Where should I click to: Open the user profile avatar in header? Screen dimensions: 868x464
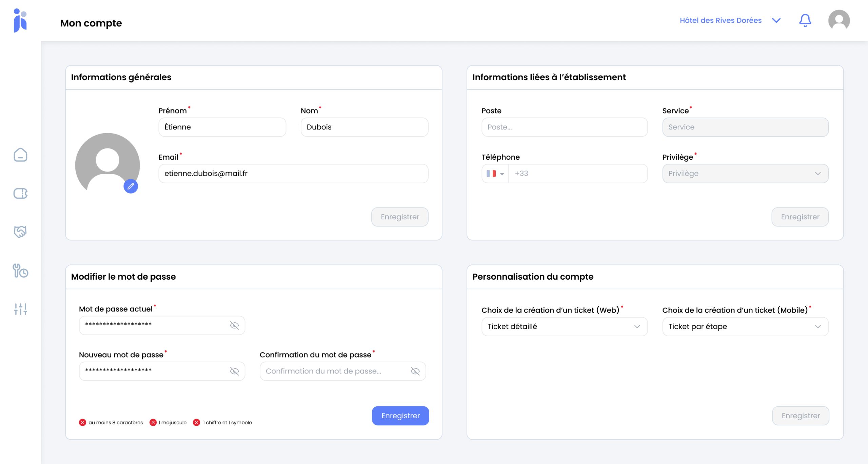(839, 20)
